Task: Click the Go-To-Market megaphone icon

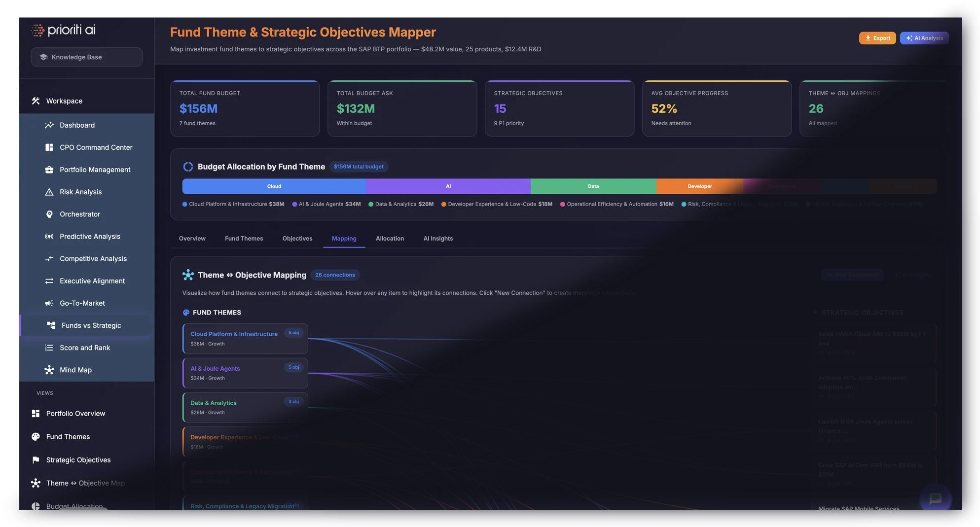Action: pos(49,303)
